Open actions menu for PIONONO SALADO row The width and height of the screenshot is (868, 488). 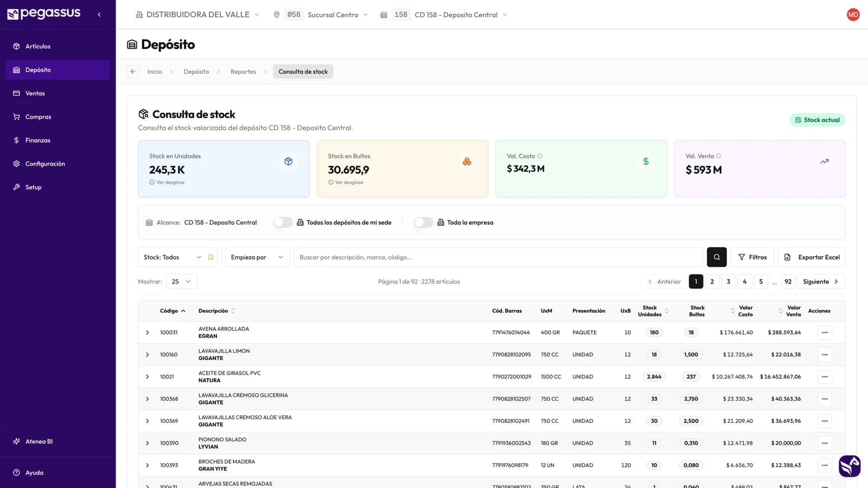point(825,443)
